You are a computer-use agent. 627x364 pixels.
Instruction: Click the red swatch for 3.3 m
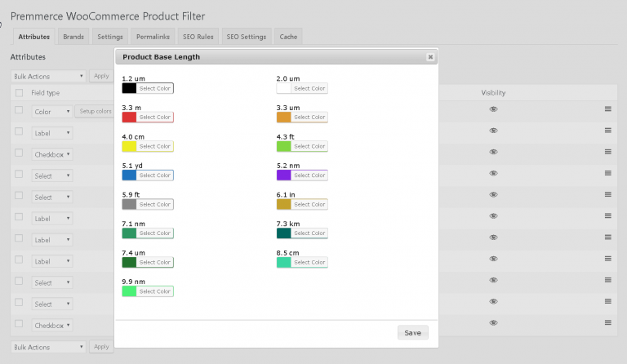(x=129, y=117)
